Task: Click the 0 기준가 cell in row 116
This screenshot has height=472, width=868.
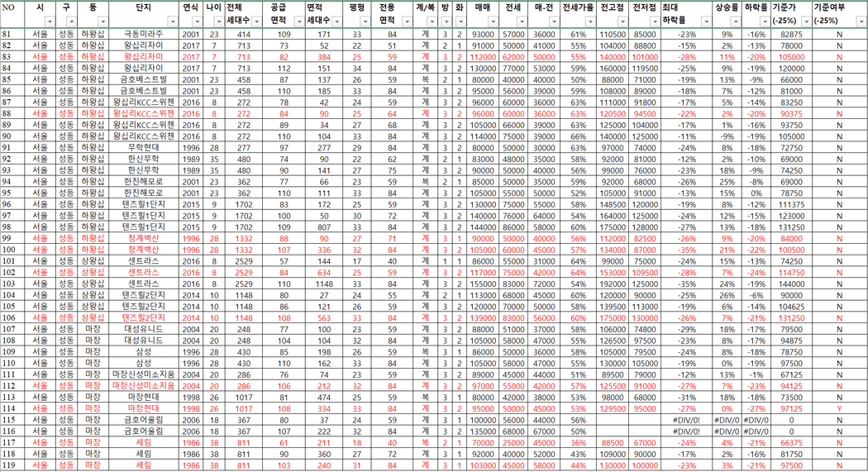Action: coord(791,431)
